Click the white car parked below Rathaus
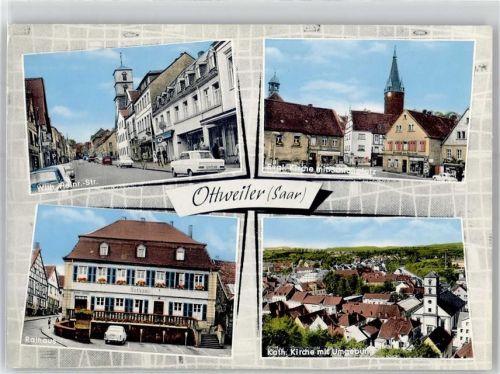The height and width of the screenshot is (374, 500). coord(115,334)
